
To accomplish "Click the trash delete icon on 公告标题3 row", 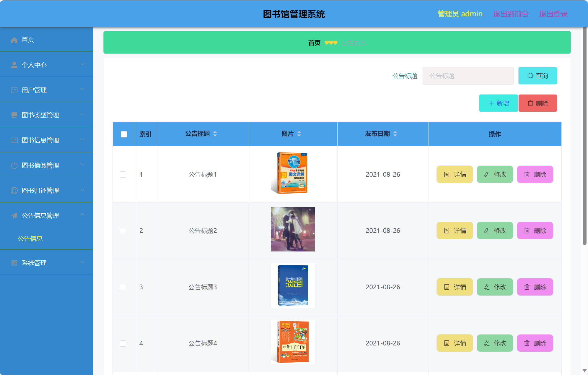I will click(x=527, y=287).
